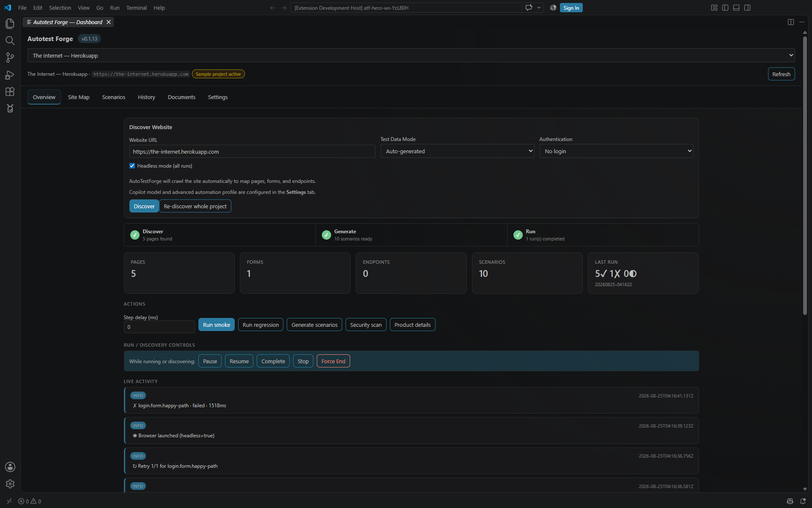This screenshot has height=508, width=812.
Task: Toggle the primary side bar
Action: [725, 8]
